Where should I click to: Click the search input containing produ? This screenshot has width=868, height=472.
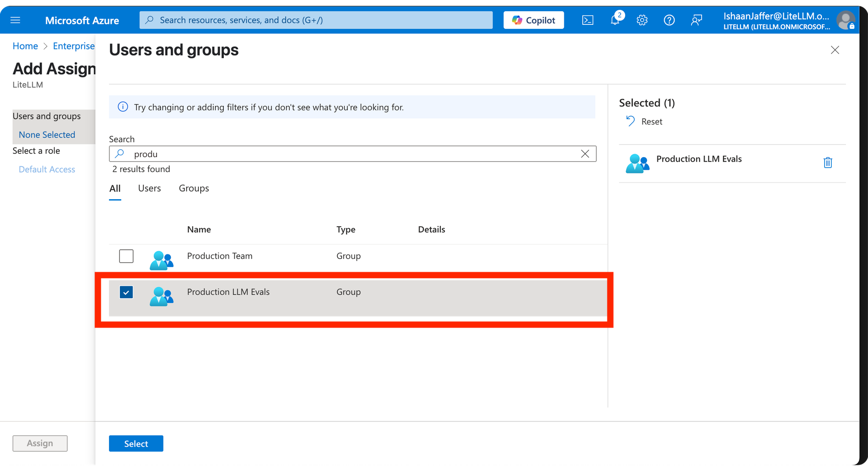(x=316, y=154)
